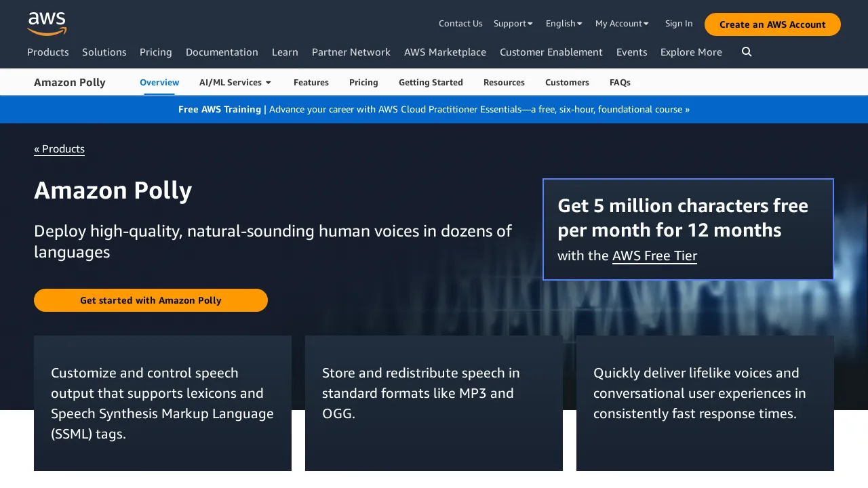Screen dimensions: 868x488
Task: Open the search icon
Action: (746, 52)
